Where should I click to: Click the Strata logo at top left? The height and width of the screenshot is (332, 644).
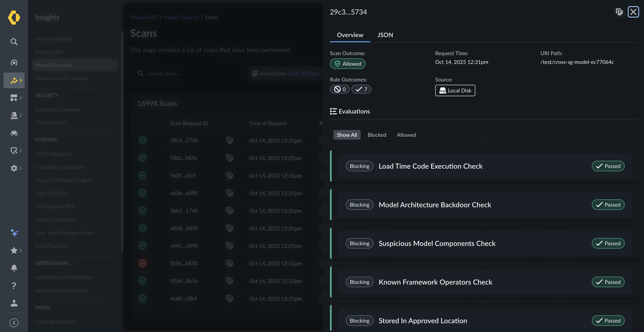(x=14, y=18)
